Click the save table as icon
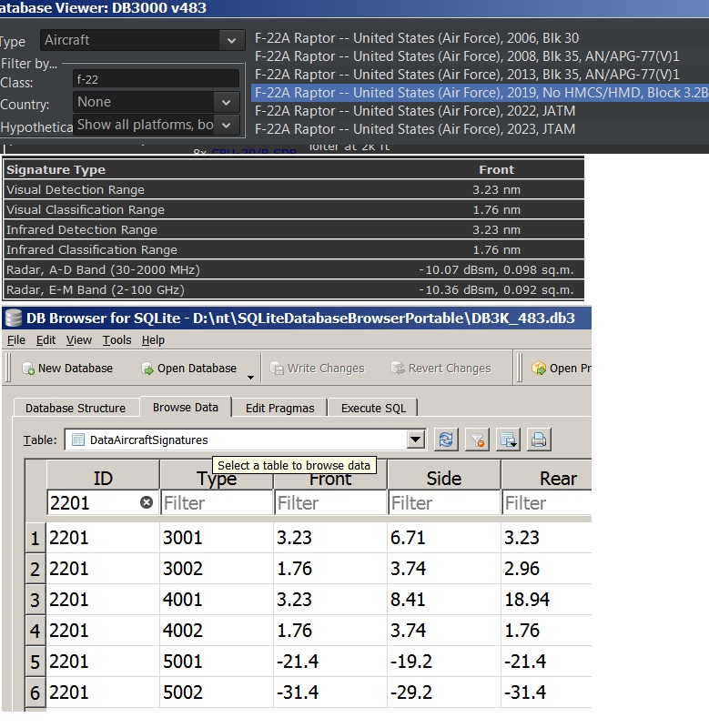The height and width of the screenshot is (728, 709). 508,440
